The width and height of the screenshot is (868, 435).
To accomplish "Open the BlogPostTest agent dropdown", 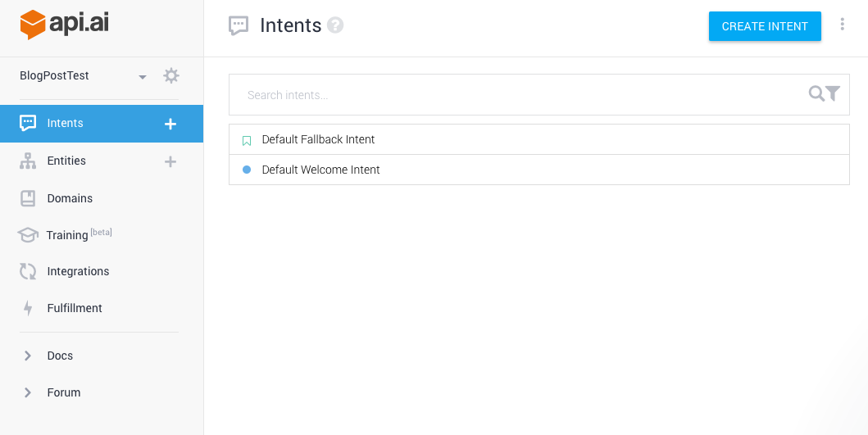I will (x=143, y=77).
